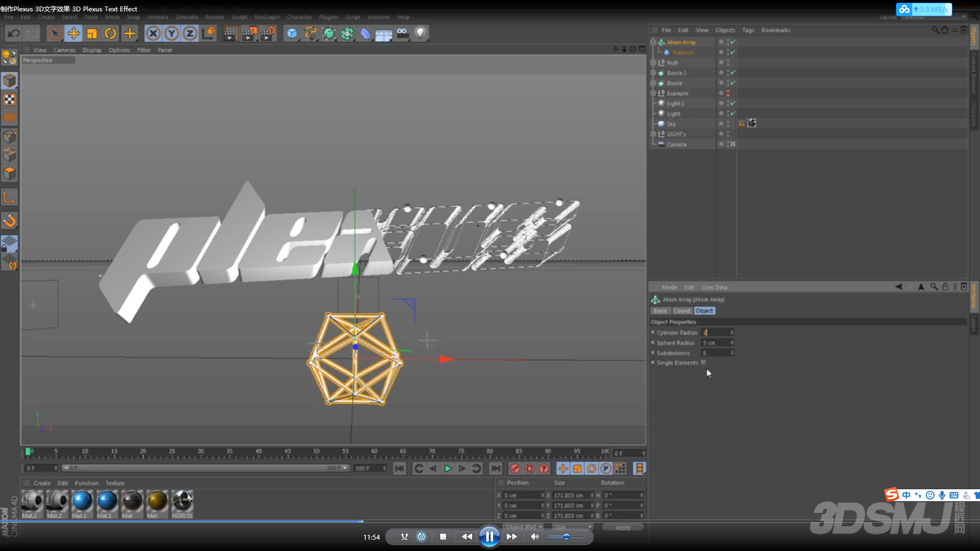The width and height of the screenshot is (980, 551).
Task: Open the MoGraph menu
Action: pyautogui.click(x=267, y=17)
